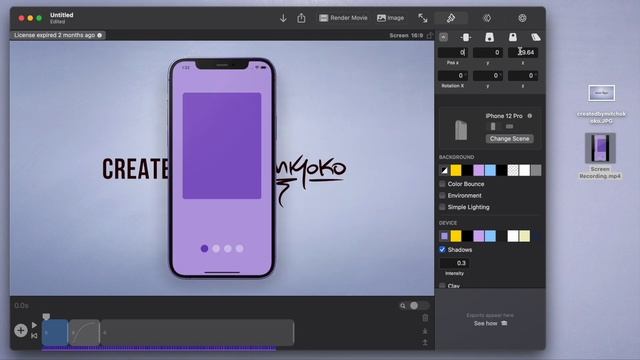640x360 pixels.
Task: Enable the Environment checkbox
Action: (442, 196)
